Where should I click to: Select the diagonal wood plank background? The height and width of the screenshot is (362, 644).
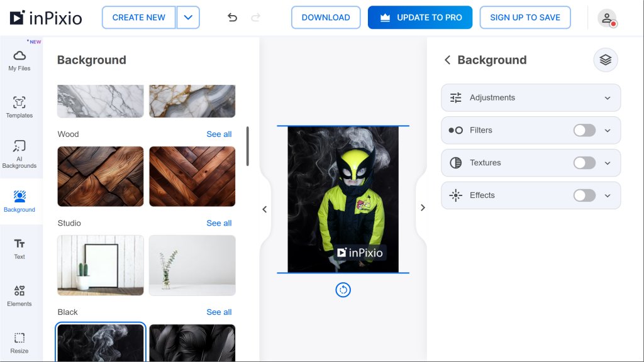click(101, 177)
